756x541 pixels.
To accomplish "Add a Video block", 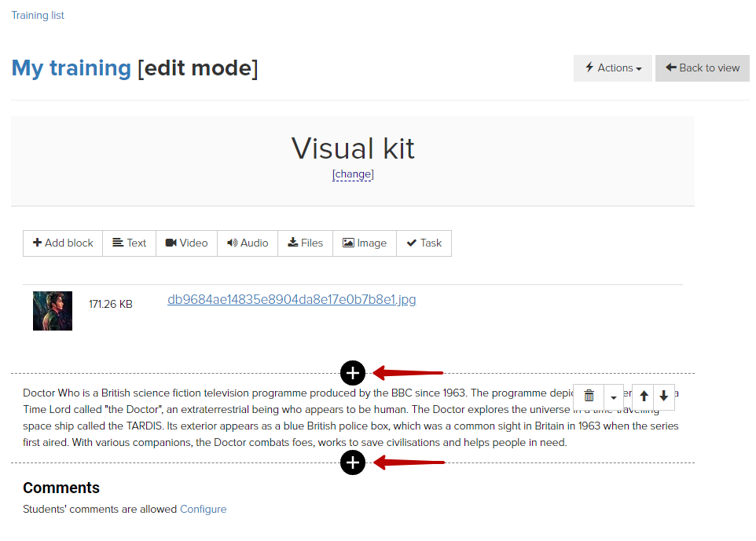I will pyautogui.click(x=186, y=243).
